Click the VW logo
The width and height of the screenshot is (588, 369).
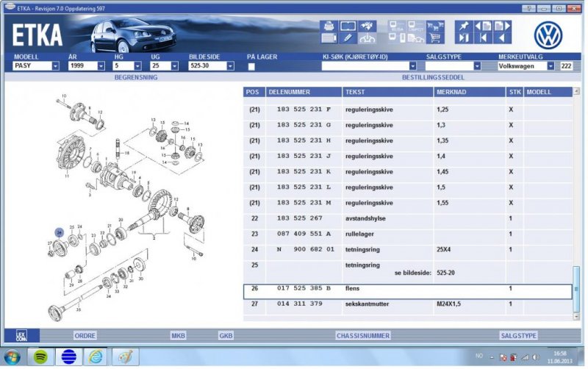tap(548, 34)
